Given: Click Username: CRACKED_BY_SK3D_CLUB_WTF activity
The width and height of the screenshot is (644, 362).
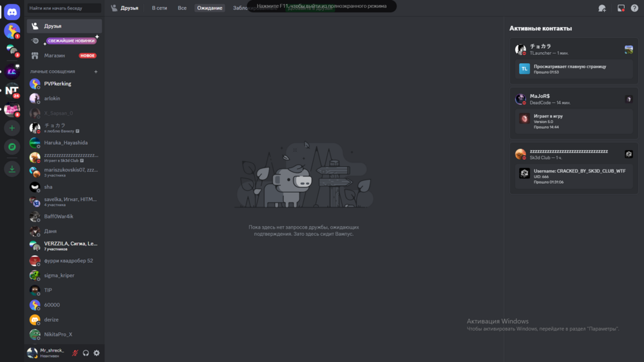Looking at the screenshot, I should 574,176.
